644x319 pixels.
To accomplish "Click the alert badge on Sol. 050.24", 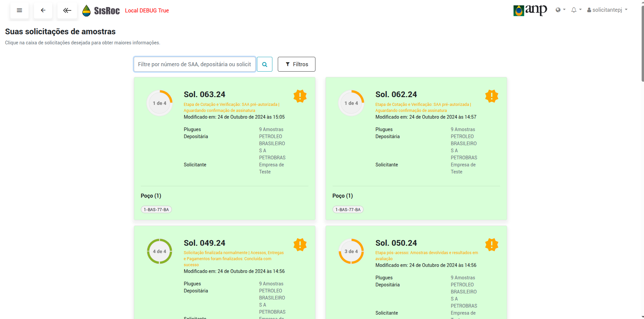I will (491, 245).
